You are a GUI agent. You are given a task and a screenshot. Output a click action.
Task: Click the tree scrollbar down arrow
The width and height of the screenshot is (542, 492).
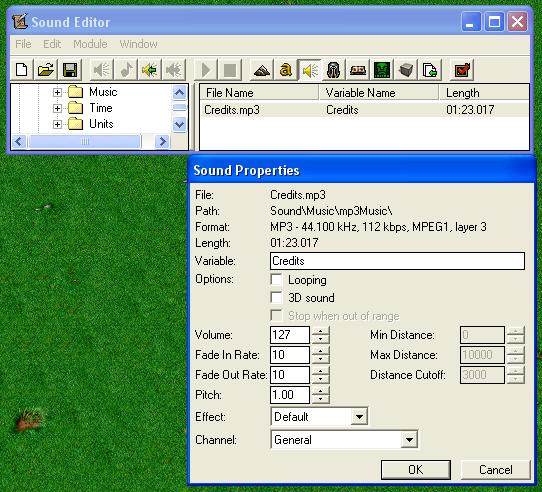click(x=179, y=124)
